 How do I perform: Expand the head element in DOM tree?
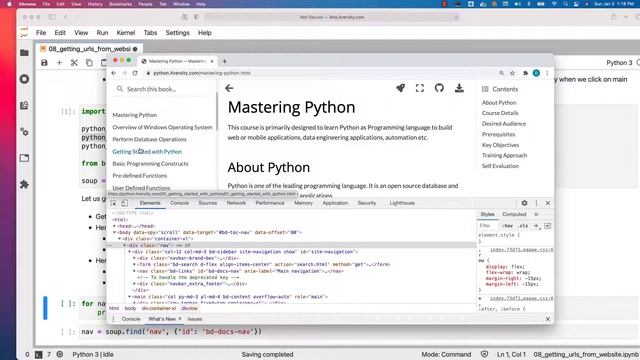(114, 226)
